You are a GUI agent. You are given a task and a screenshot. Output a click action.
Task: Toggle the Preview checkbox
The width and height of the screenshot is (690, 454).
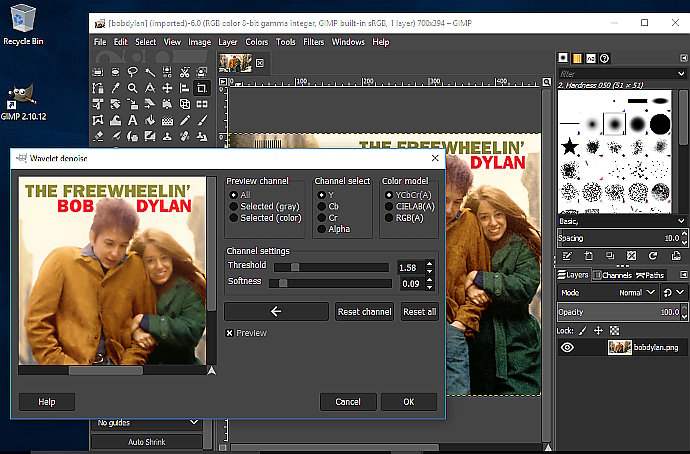pyautogui.click(x=231, y=333)
